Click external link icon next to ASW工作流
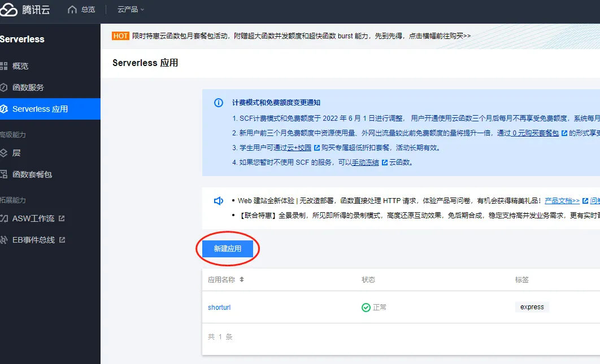The image size is (600, 364). click(62, 218)
